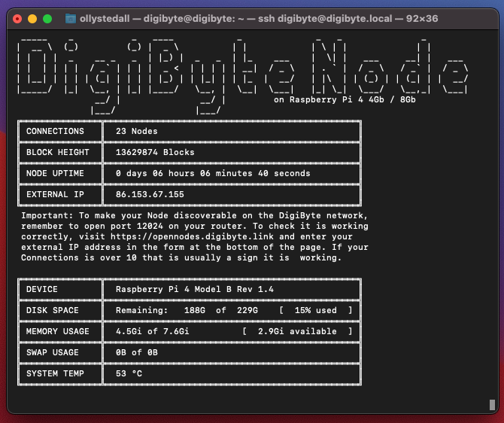Click the https://opennodes.digibyte.link URL
This screenshot has height=423, width=504.
coord(192,236)
